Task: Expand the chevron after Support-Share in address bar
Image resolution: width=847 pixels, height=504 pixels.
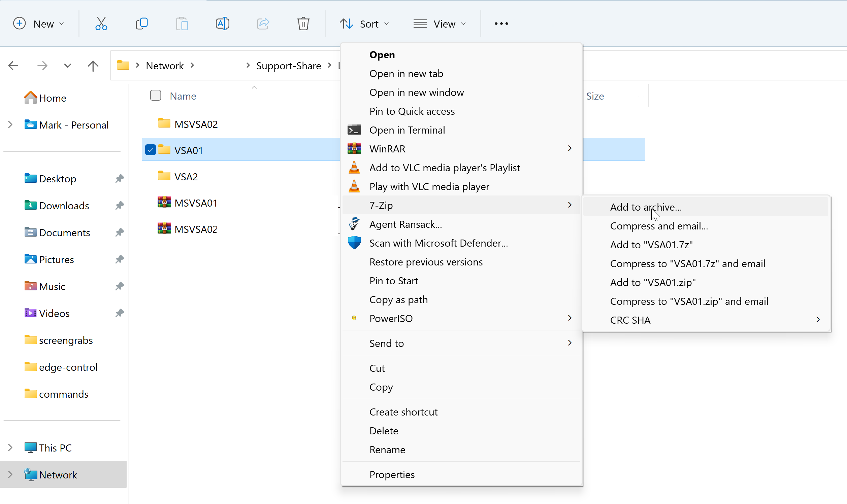Action: pos(329,65)
